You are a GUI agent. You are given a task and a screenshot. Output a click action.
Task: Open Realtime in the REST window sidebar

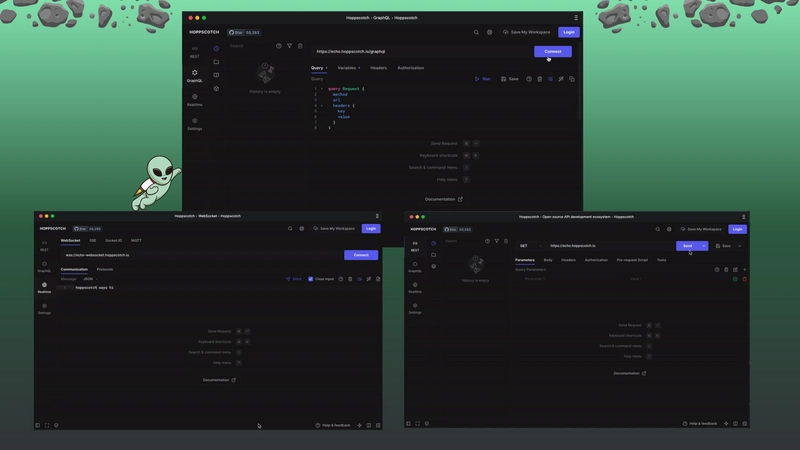(415, 288)
